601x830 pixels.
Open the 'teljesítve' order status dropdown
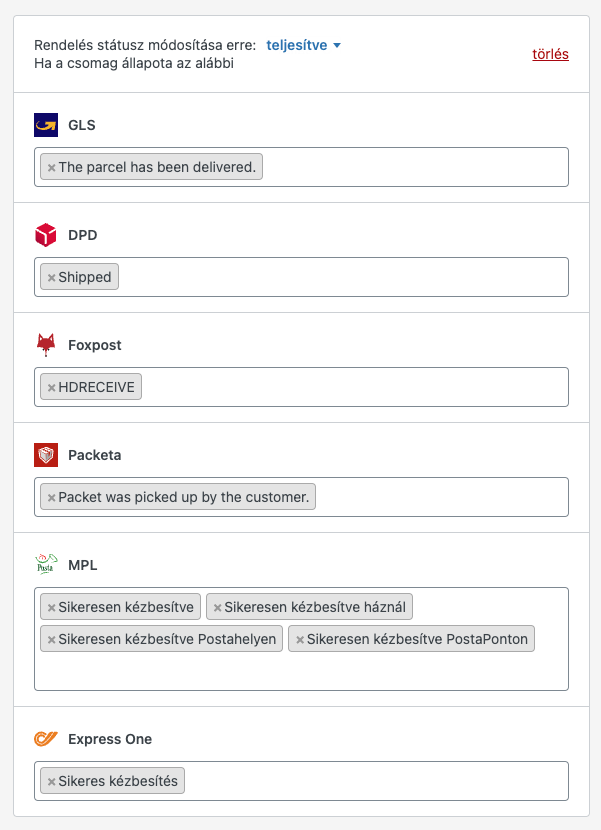303,45
